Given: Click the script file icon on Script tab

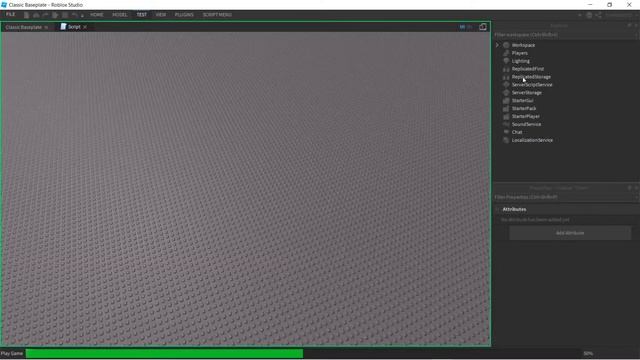Looking at the screenshot, I should pos(63,27).
